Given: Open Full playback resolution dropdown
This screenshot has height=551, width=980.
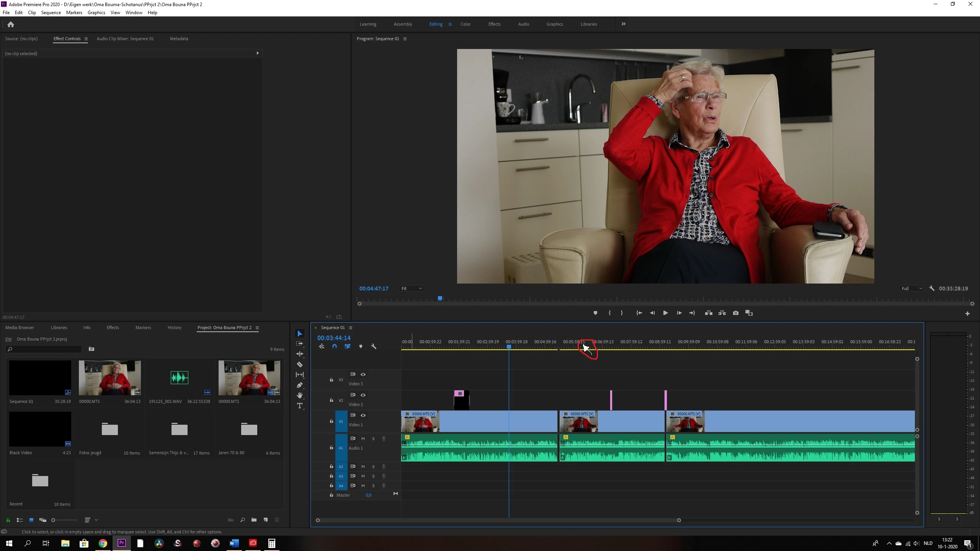Looking at the screenshot, I should coord(911,289).
